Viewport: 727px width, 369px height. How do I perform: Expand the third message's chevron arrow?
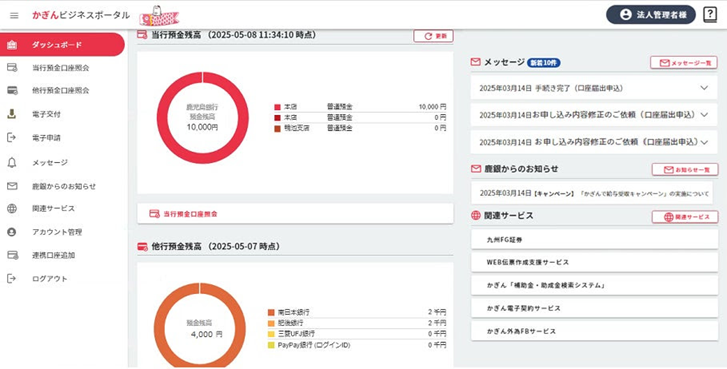point(704,142)
